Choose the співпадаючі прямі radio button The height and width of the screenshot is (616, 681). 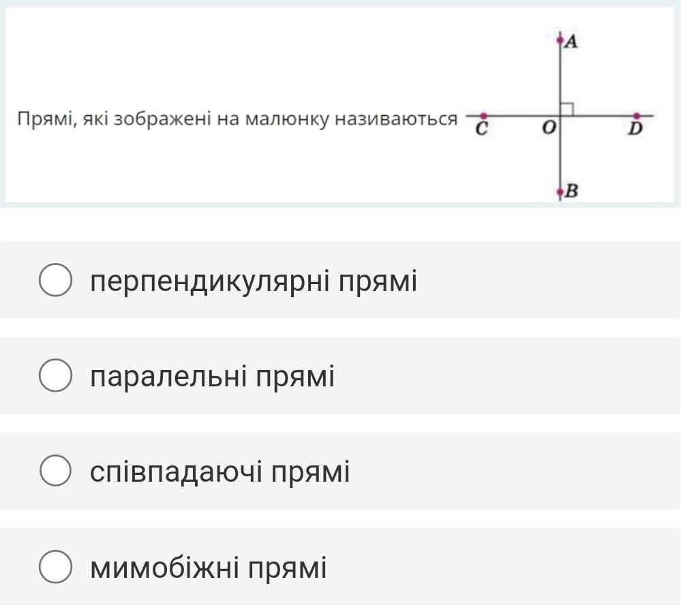tap(55, 472)
